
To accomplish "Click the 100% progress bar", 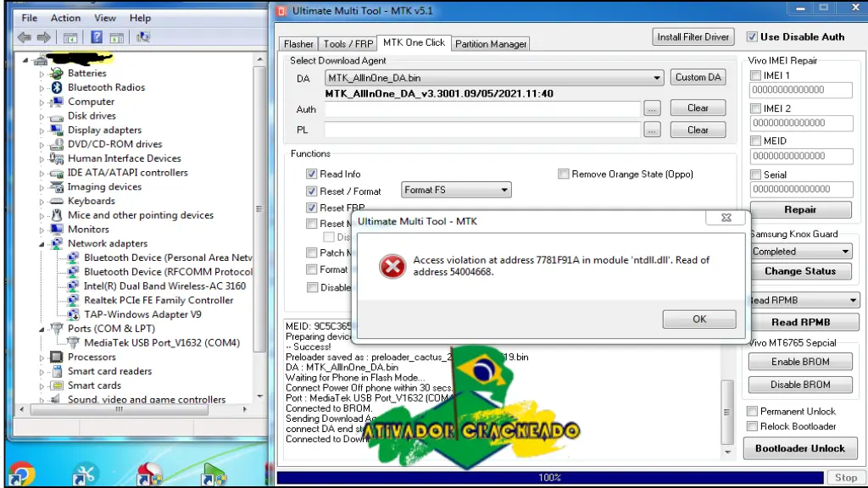I will pos(549,478).
